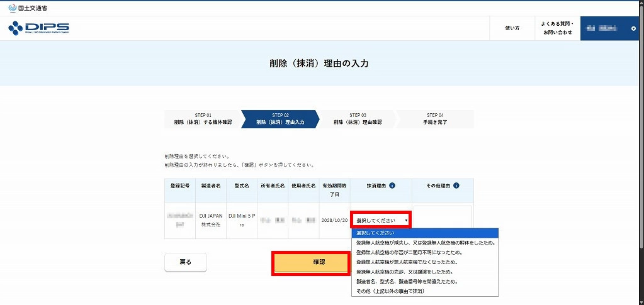Screen dimensions: 644x305
Task: Choose reason: aircraft lost or dismantled
Action: click(x=424, y=242)
